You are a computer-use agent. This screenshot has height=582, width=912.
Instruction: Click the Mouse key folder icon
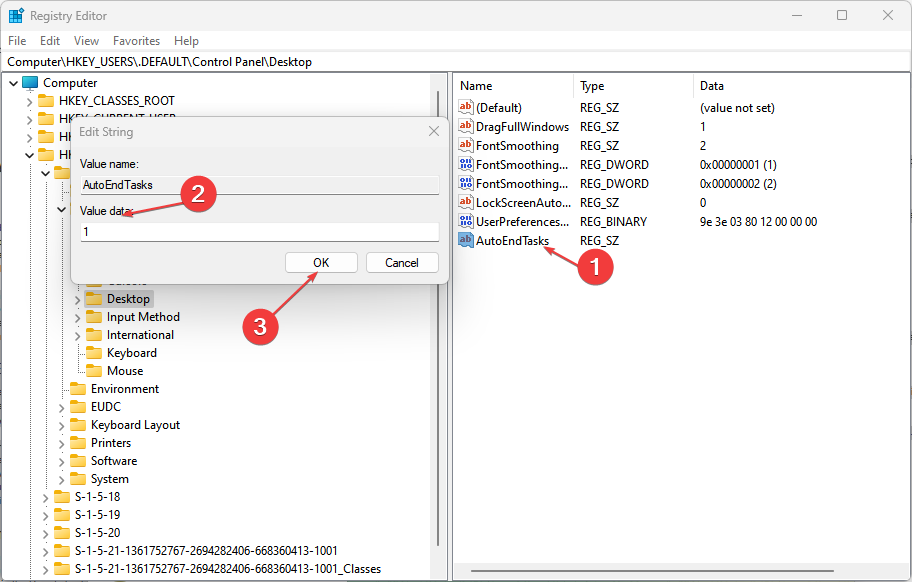(x=94, y=371)
